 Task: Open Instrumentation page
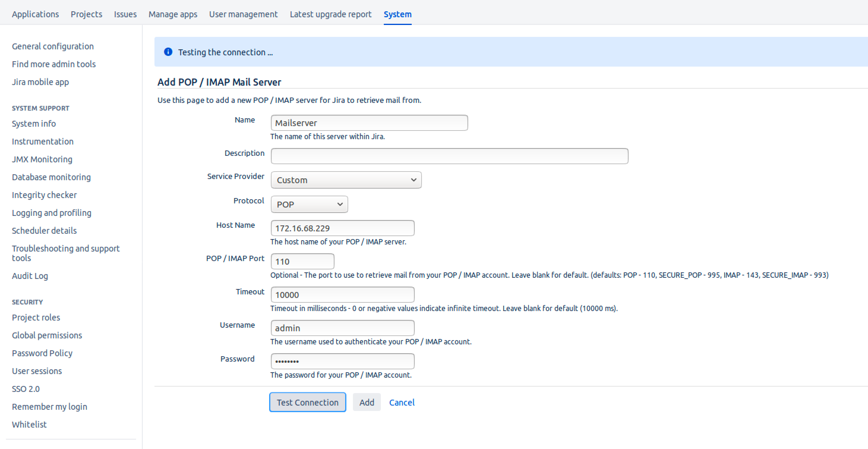point(43,141)
